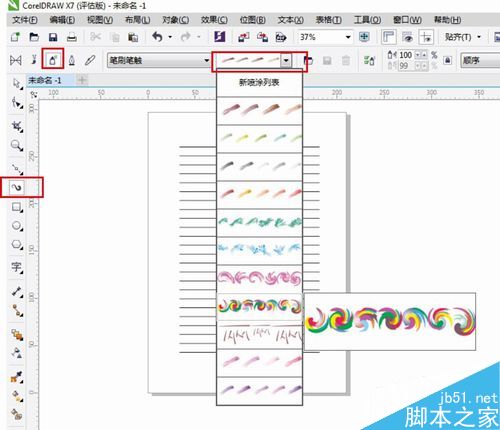500x430 pixels.
Task: Open a file with the folder icon
Action: [x=34, y=37]
